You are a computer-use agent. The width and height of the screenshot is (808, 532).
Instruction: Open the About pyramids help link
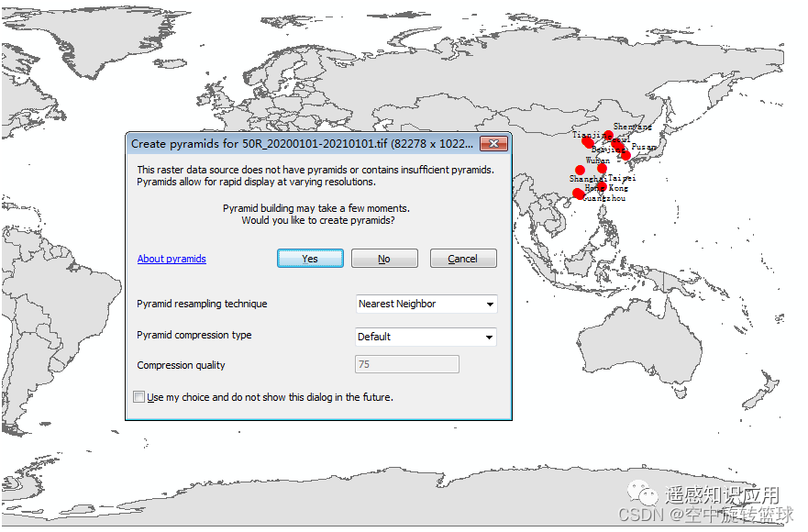tap(172, 259)
